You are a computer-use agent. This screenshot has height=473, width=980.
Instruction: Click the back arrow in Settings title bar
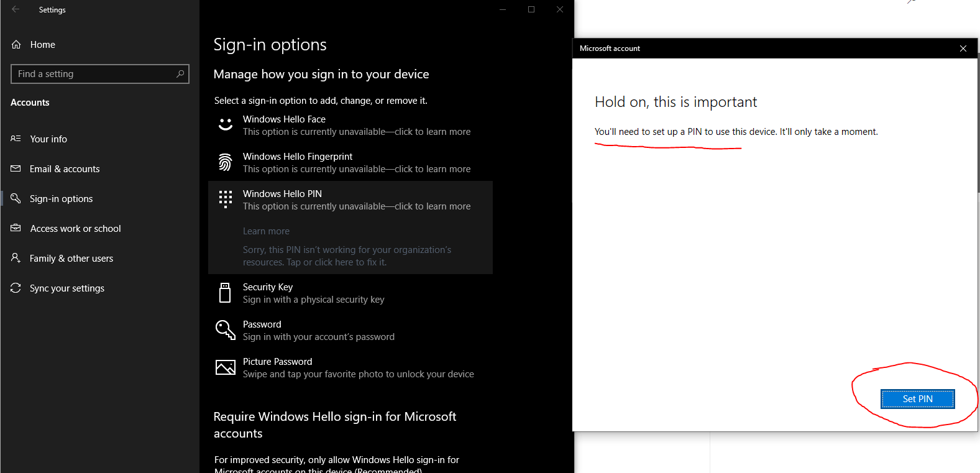tap(16, 9)
